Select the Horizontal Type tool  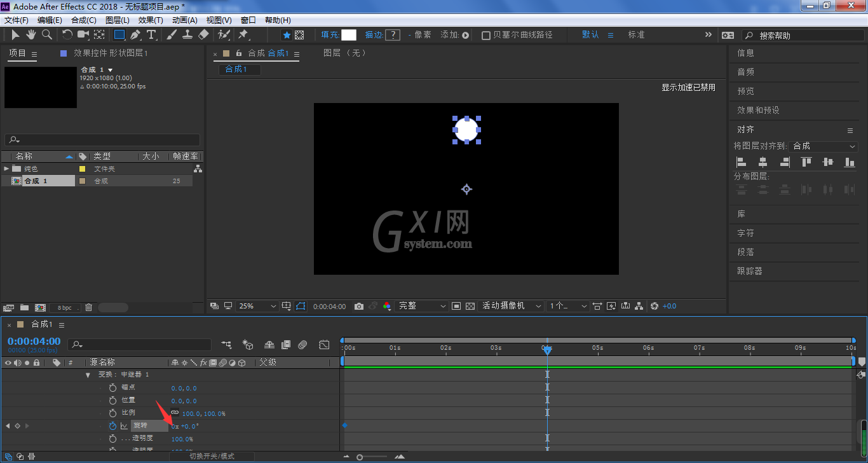coord(151,34)
